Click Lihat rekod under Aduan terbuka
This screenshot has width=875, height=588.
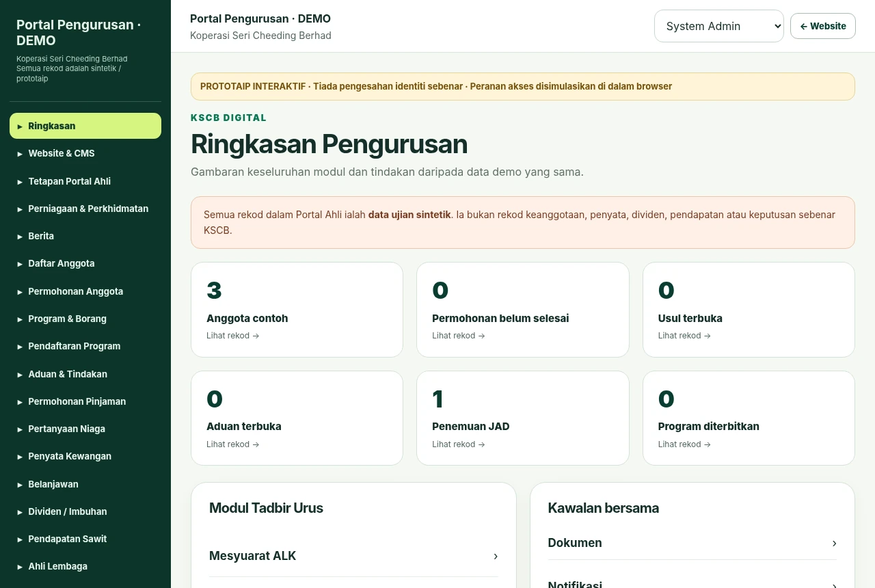pyautogui.click(x=232, y=444)
